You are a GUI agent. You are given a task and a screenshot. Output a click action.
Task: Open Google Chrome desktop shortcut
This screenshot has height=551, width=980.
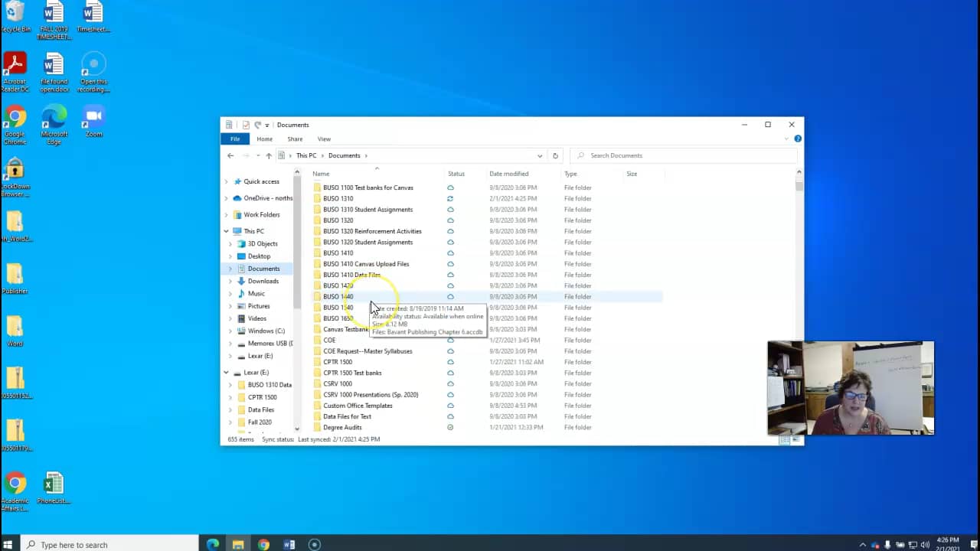[15, 125]
